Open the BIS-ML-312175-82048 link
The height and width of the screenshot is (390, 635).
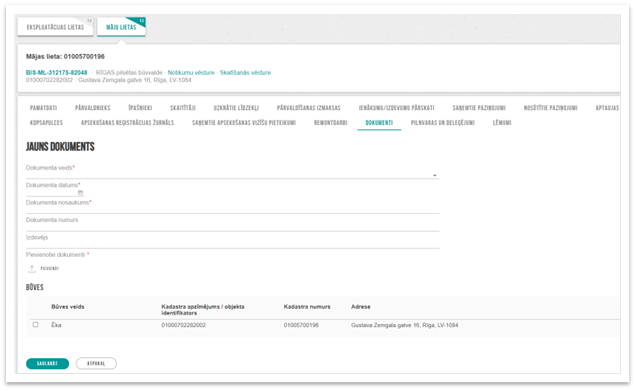[x=57, y=73]
